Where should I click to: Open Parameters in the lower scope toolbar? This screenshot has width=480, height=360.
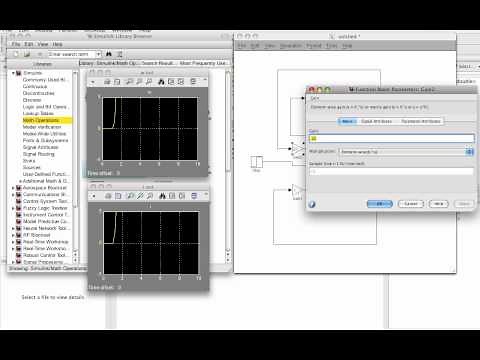coord(118,196)
